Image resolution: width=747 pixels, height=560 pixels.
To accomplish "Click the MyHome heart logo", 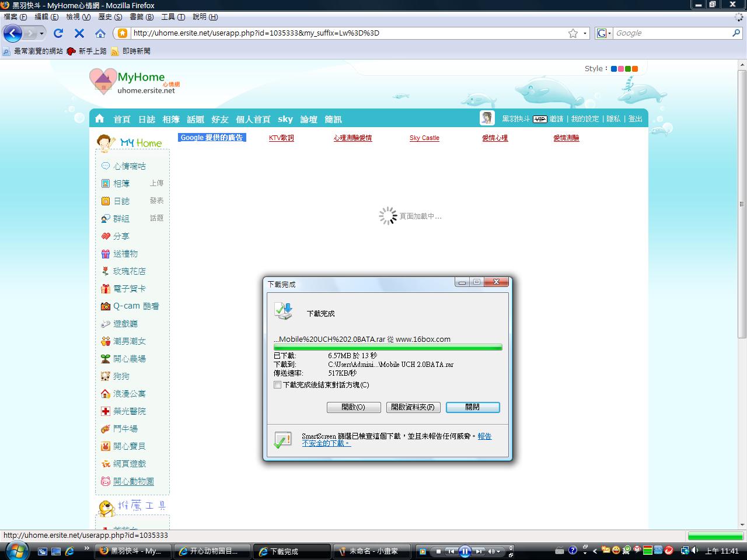I will click(103, 81).
